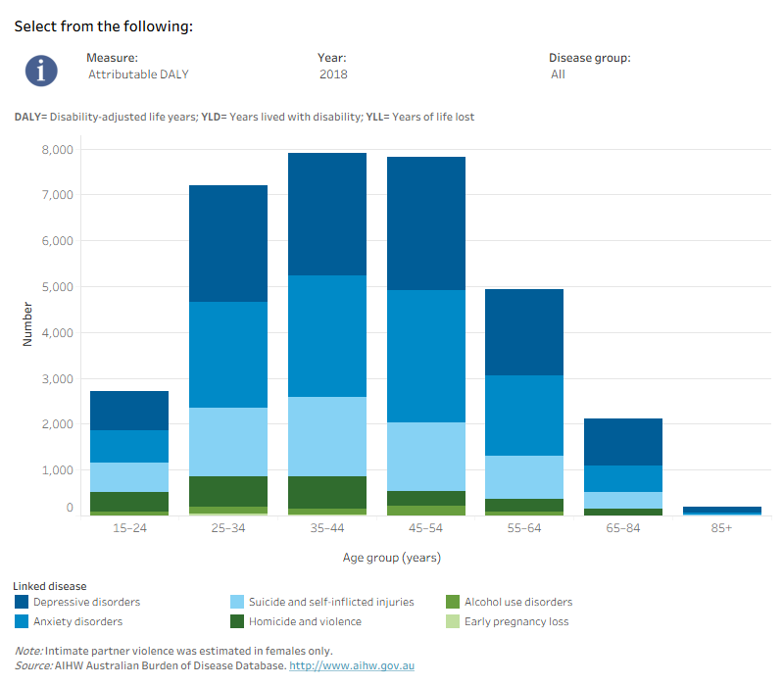
Task: Click homicide and violence segment of 15–24 bar
Action: [129, 502]
